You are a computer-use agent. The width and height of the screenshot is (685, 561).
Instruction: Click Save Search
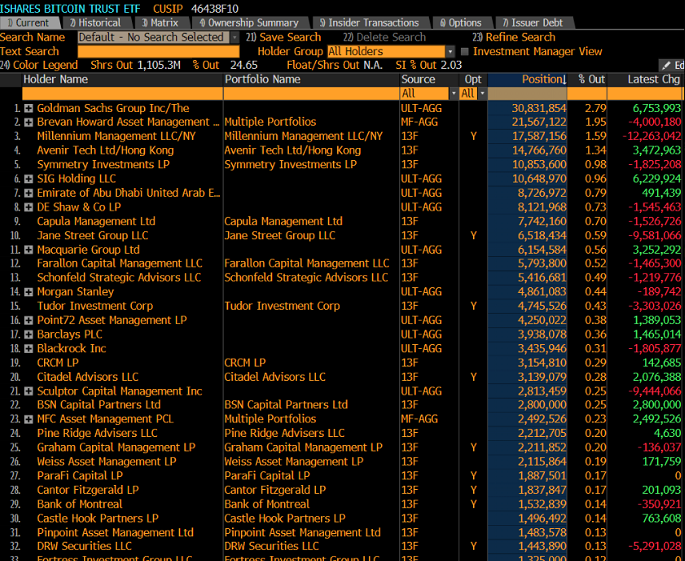tap(283, 37)
